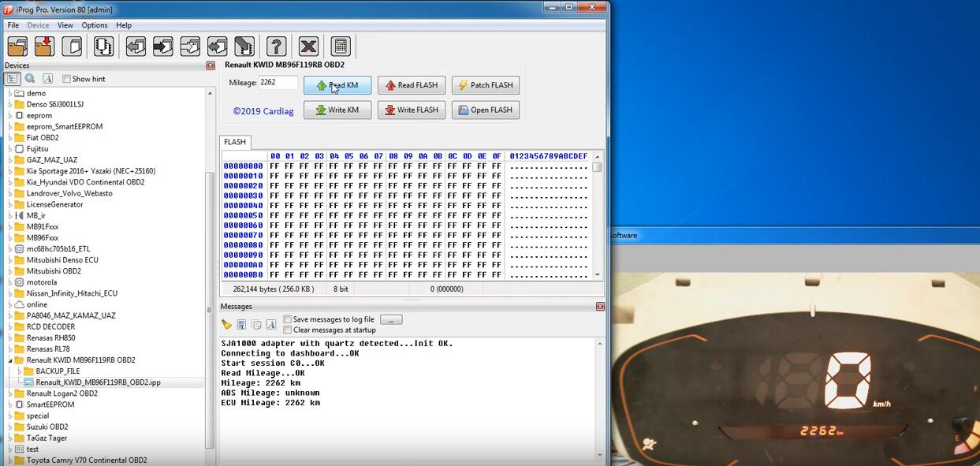Screen dimensions: 980x466
Task: Click the double-arrow compare toolbar icon
Action: click(218, 47)
